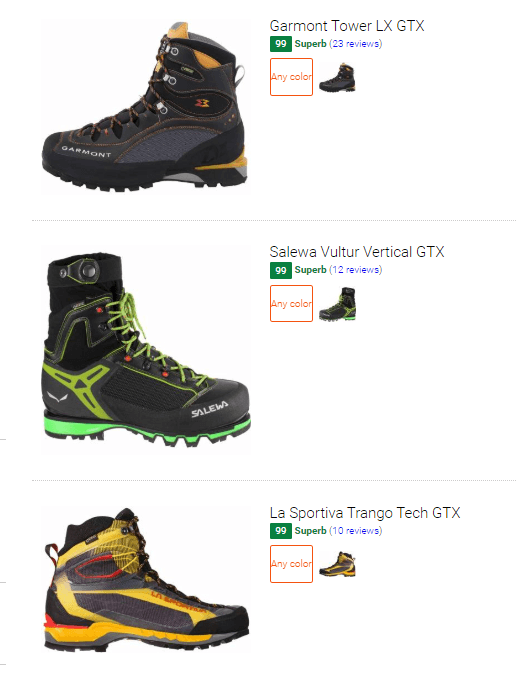View the 23 reviews for Garmont Tower
Image resolution: width=517 pixels, height=677 pixels.
(355, 44)
